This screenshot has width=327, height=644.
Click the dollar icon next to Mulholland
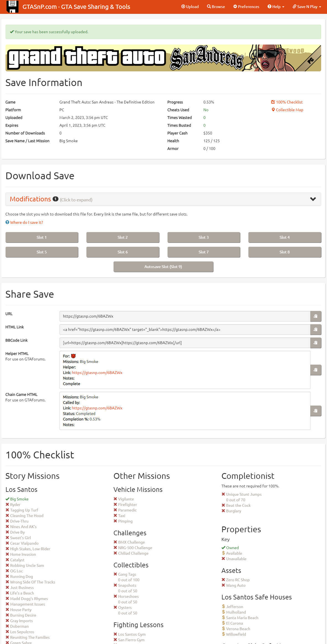(x=223, y=612)
